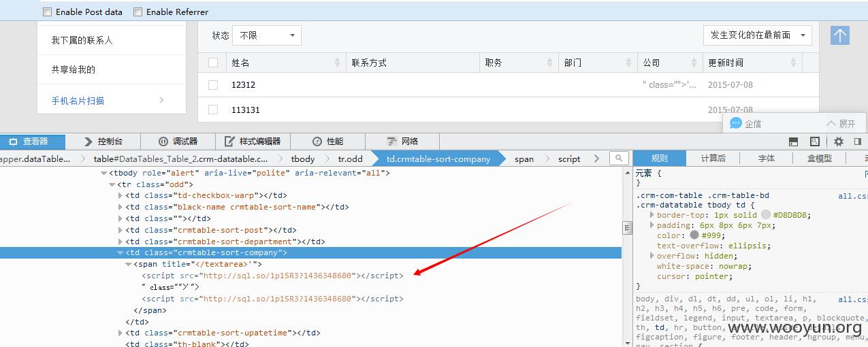This screenshot has width=868, height=347.
Task: Switch to 控制台 console tab
Action: 103,142
